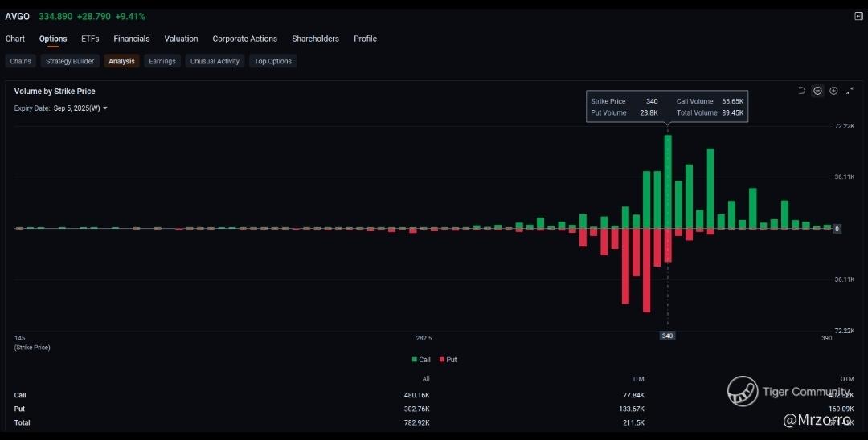Zoom in the volume chart
The image size is (868, 440).
[833, 91]
